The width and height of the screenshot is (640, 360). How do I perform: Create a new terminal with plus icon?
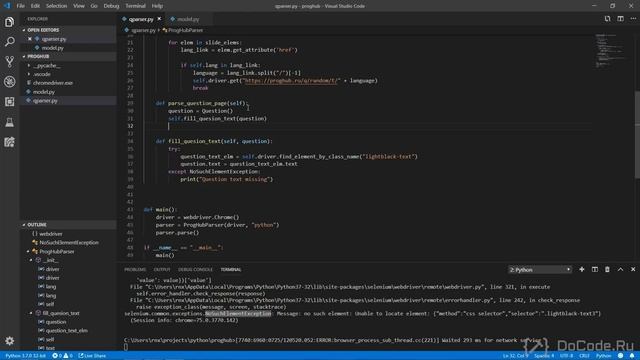[x=582, y=269]
